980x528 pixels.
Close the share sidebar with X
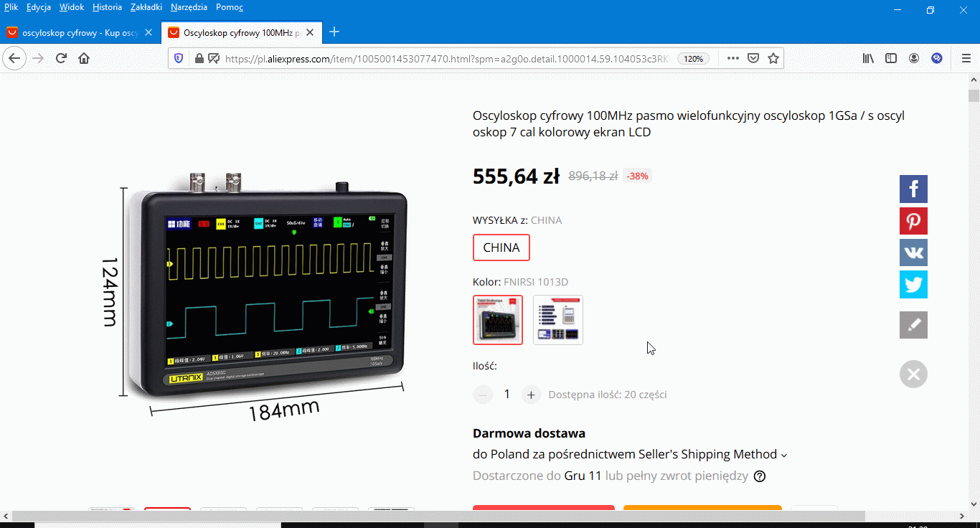913,374
